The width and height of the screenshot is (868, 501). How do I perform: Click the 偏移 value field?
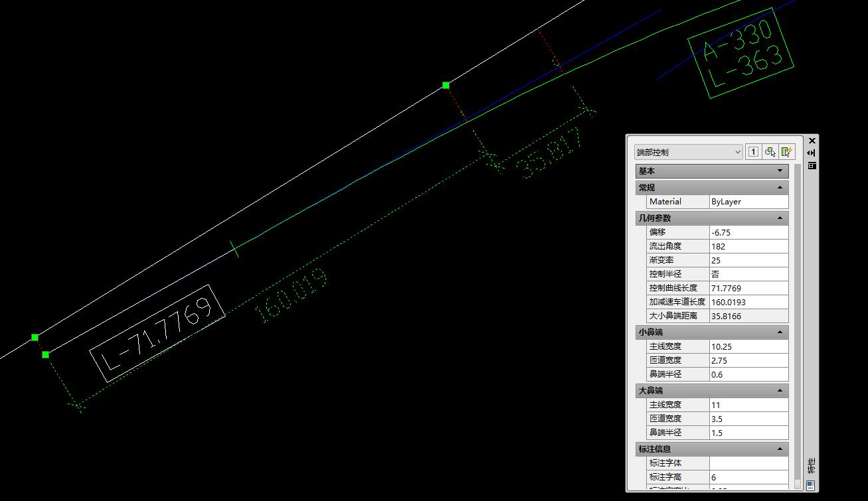click(x=748, y=232)
